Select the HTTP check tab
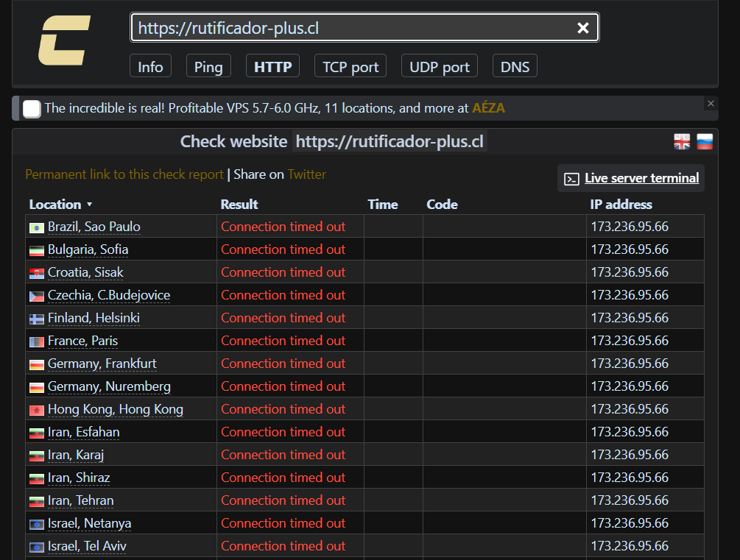740x560 pixels. [x=272, y=66]
